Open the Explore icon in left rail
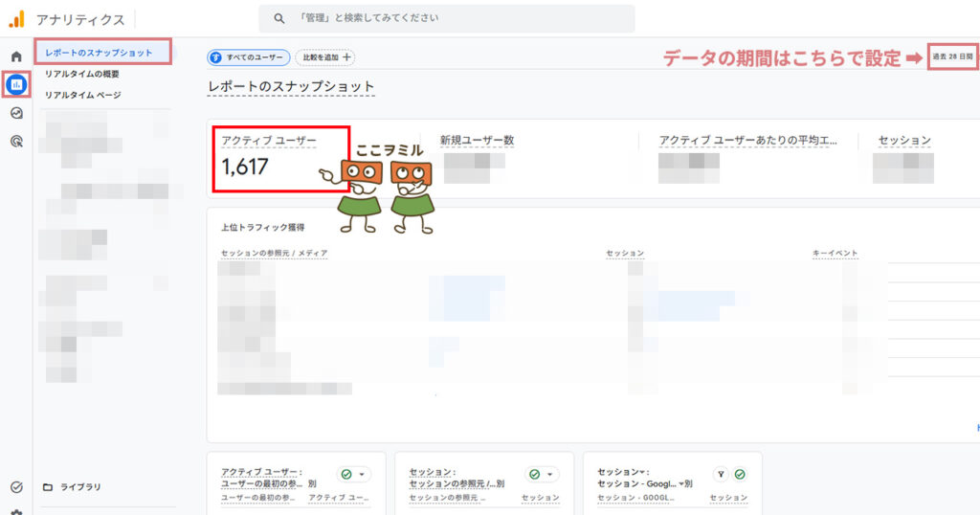The width and height of the screenshot is (980, 515). (x=17, y=113)
